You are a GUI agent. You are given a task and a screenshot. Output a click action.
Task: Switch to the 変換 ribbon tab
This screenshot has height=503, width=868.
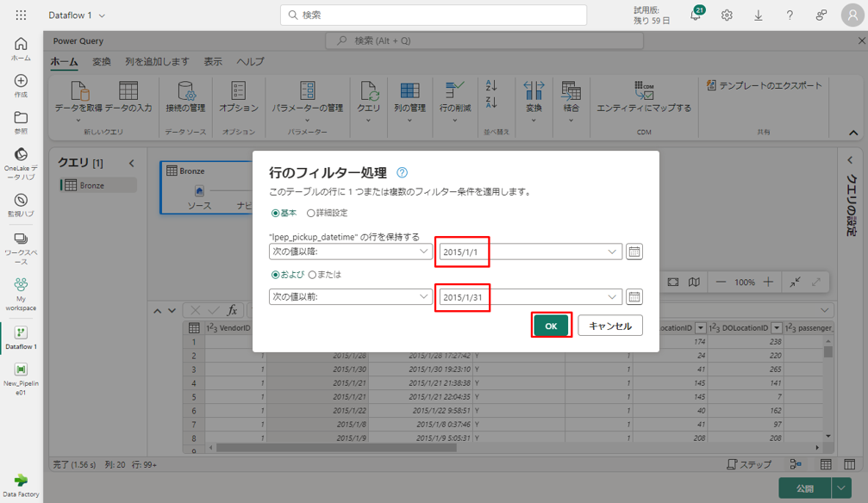click(x=102, y=62)
